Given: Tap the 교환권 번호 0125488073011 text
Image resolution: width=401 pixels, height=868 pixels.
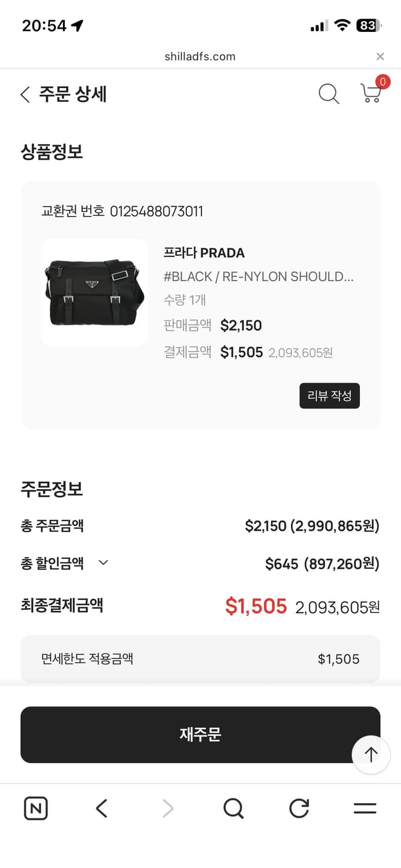Looking at the screenshot, I should pyautogui.click(x=122, y=211).
